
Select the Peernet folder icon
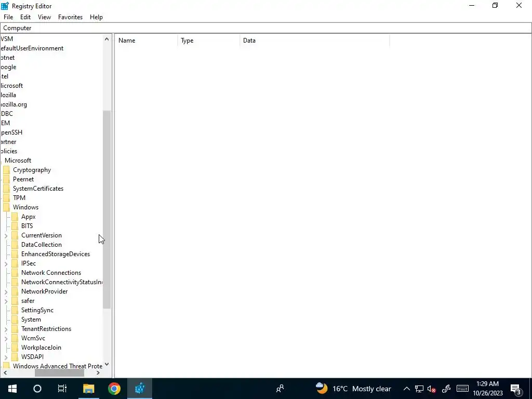pyautogui.click(x=6, y=179)
